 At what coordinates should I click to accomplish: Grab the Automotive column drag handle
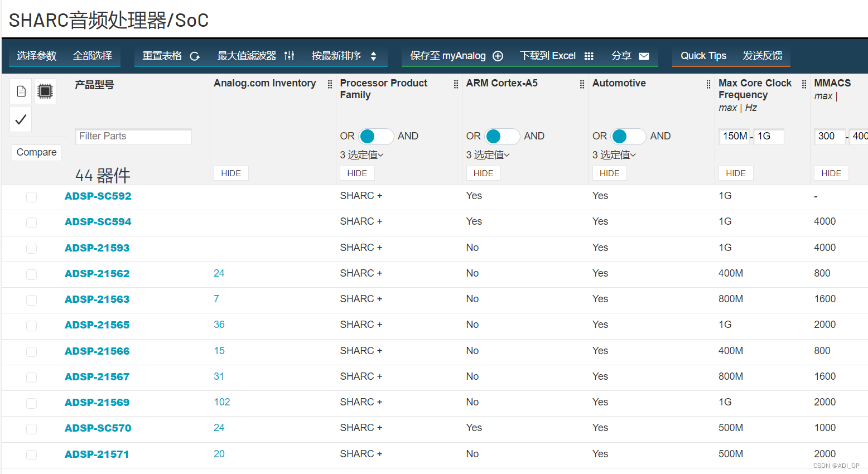708,84
